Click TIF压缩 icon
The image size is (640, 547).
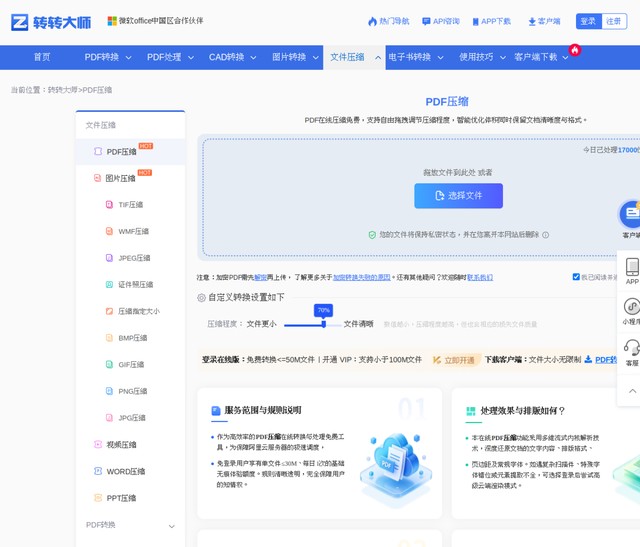pos(109,205)
